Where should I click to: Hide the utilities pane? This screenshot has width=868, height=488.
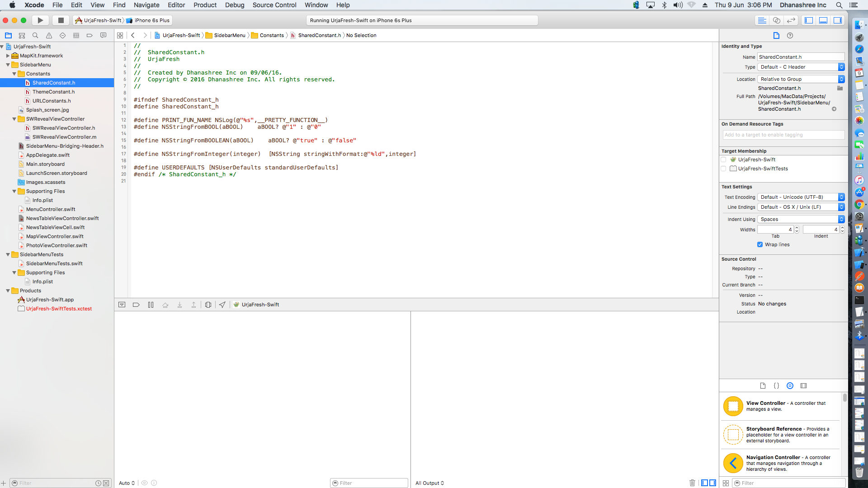[838, 20]
